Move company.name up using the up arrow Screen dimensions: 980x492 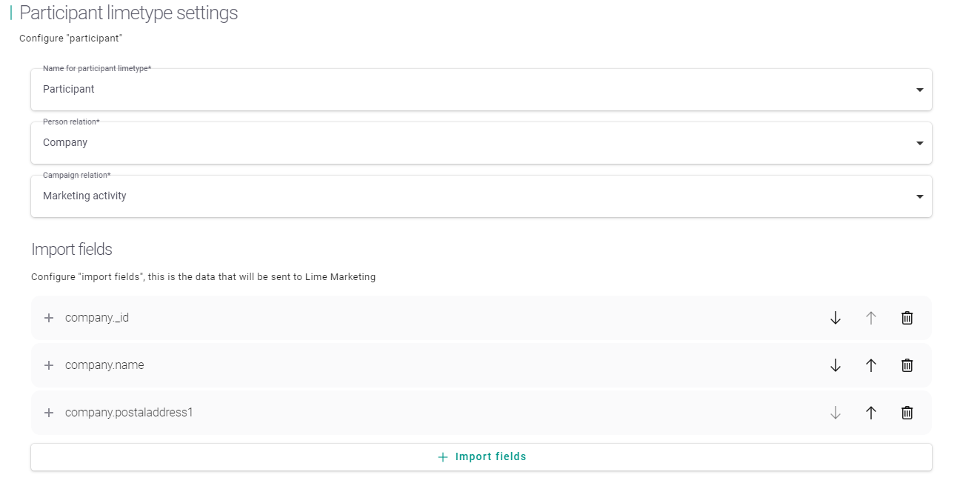click(870, 365)
